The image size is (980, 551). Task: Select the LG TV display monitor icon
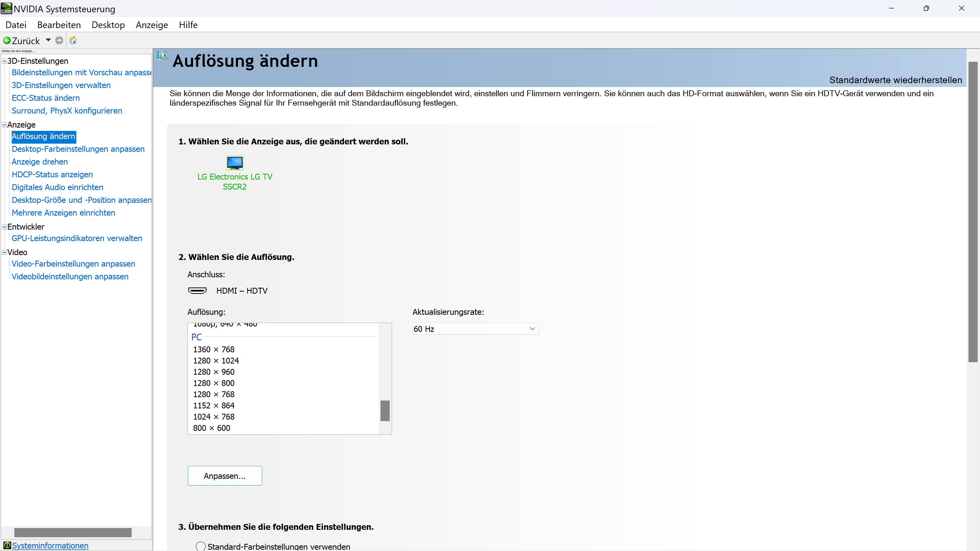[x=235, y=163]
